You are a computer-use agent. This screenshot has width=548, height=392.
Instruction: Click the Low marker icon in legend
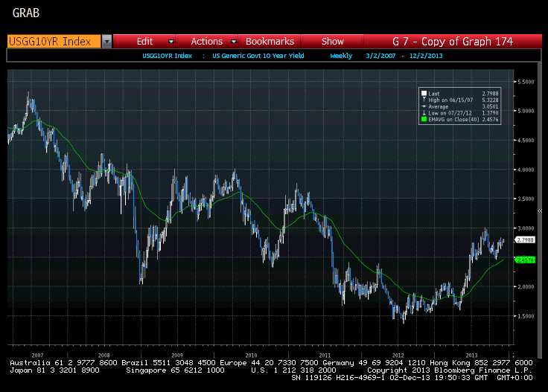(x=424, y=112)
